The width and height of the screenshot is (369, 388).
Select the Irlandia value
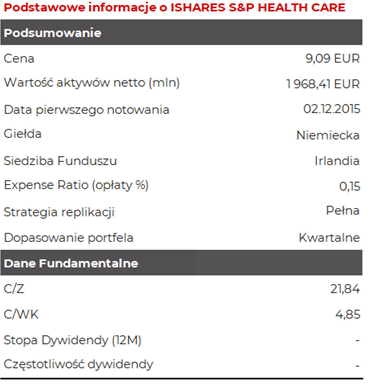337,161
